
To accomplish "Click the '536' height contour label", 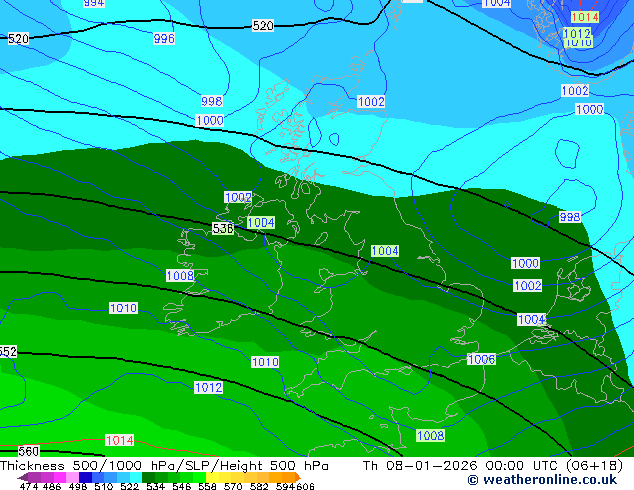I will tap(223, 228).
